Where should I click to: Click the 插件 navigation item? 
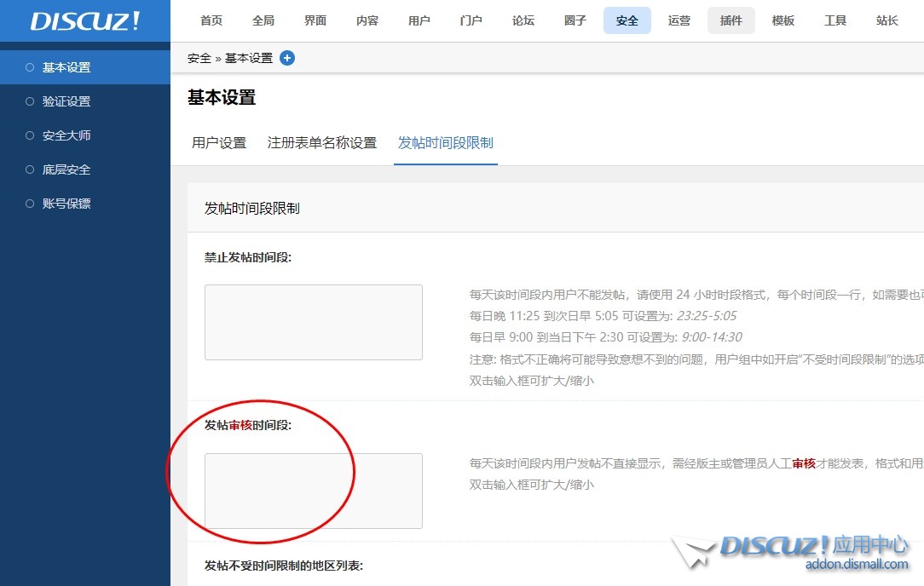tap(731, 20)
